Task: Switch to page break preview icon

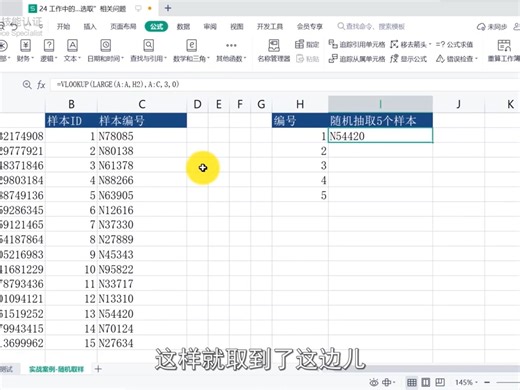Action: click(440, 382)
